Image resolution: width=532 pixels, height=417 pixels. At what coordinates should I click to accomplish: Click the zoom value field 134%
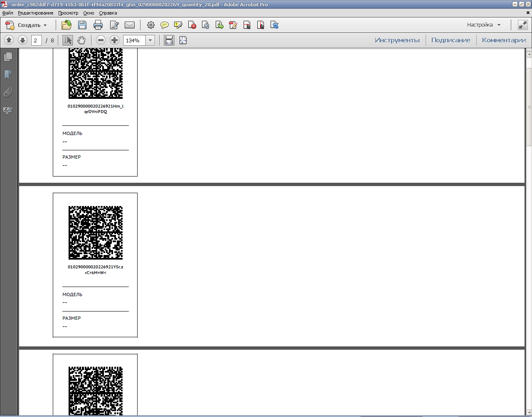[134, 40]
